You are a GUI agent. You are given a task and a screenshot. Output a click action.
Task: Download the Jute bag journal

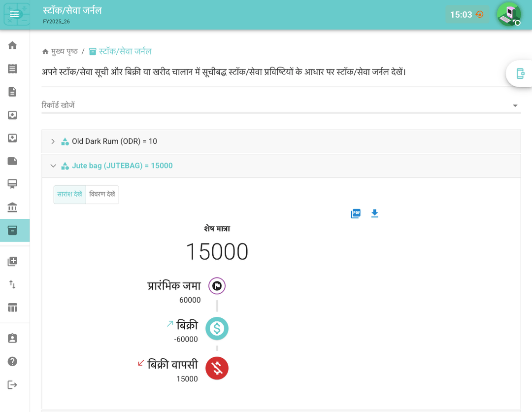pyautogui.click(x=375, y=213)
